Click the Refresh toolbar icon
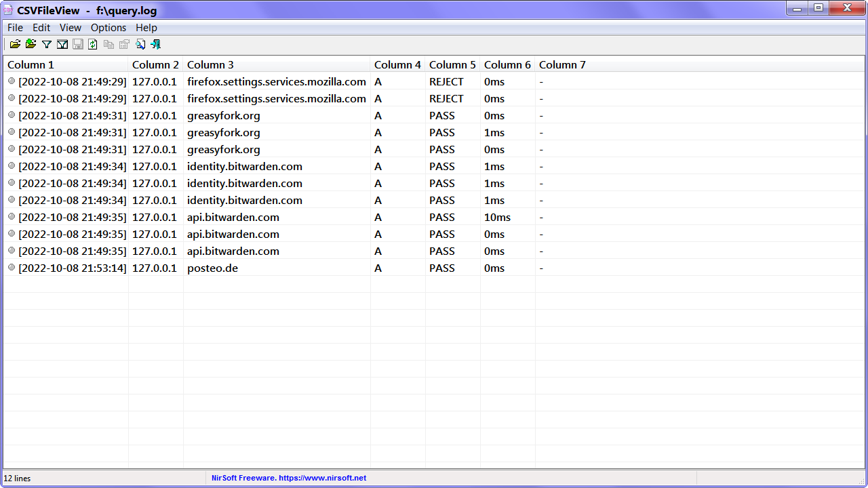Image resolution: width=868 pixels, height=488 pixels. coord(93,44)
